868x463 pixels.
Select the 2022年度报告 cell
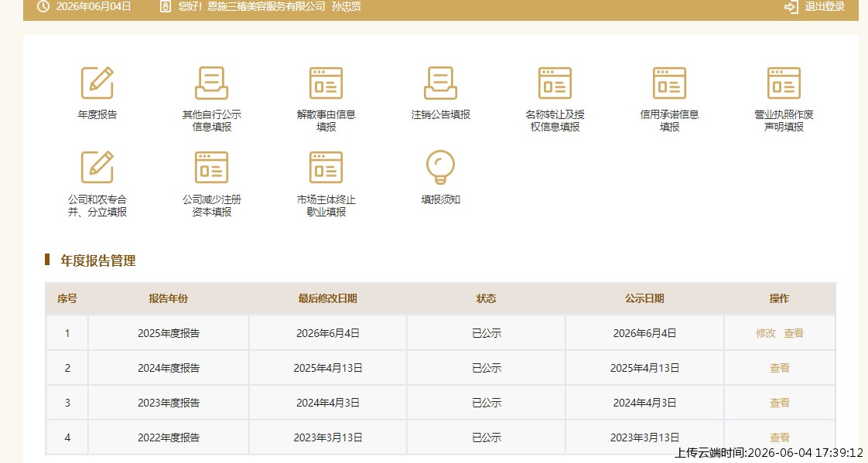click(x=169, y=437)
